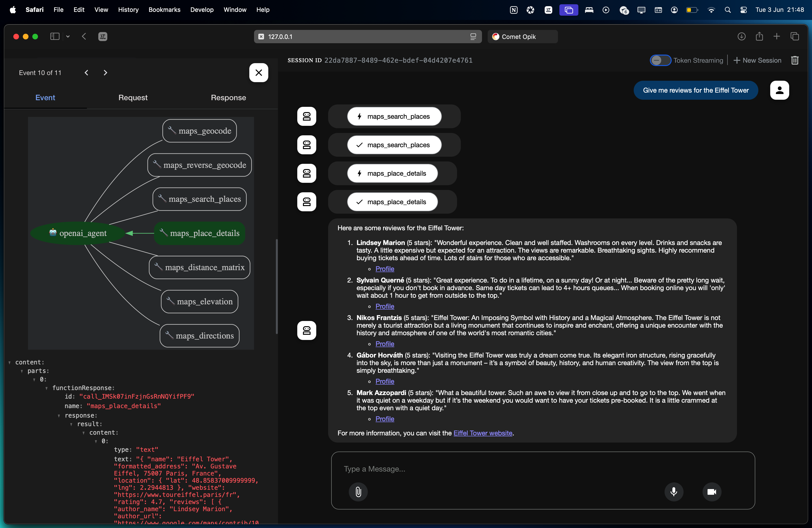Open the Develop menu in menu bar
The image size is (812, 528).
point(202,9)
